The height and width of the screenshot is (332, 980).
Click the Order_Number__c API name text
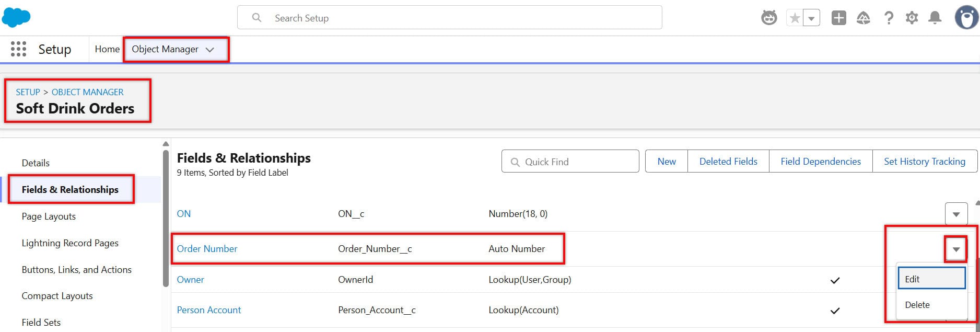coord(375,249)
